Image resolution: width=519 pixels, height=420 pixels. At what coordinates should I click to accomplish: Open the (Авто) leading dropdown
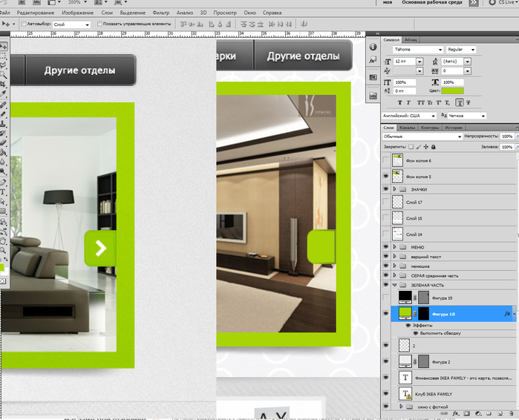467,62
